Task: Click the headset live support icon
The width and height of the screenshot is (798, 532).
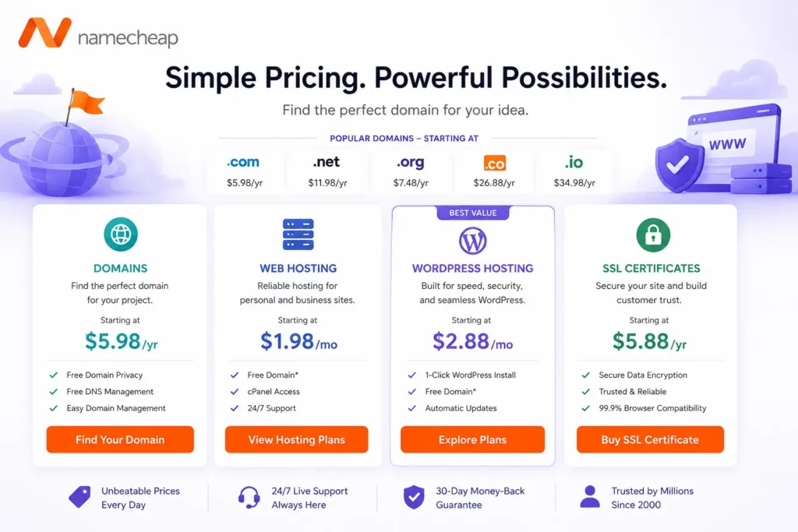Action: pyautogui.click(x=249, y=498)
